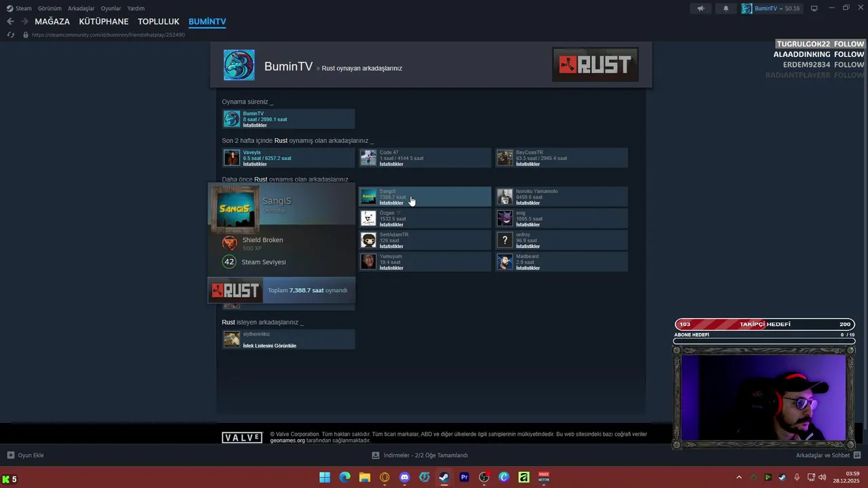The height and width of the screenshot is (488, 868).
Task: Open İstatistikler for Isoroku Yamamoto
Action: [528, 203]
